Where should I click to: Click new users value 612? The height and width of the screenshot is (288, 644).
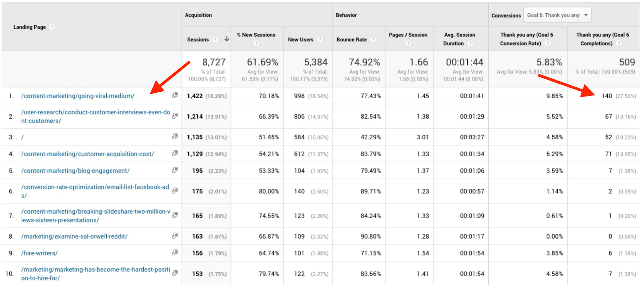pos(299,154)
